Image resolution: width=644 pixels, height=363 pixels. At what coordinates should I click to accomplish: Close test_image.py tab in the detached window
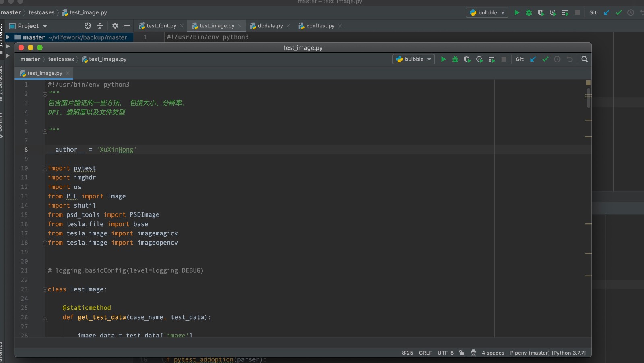coord(68,73)
